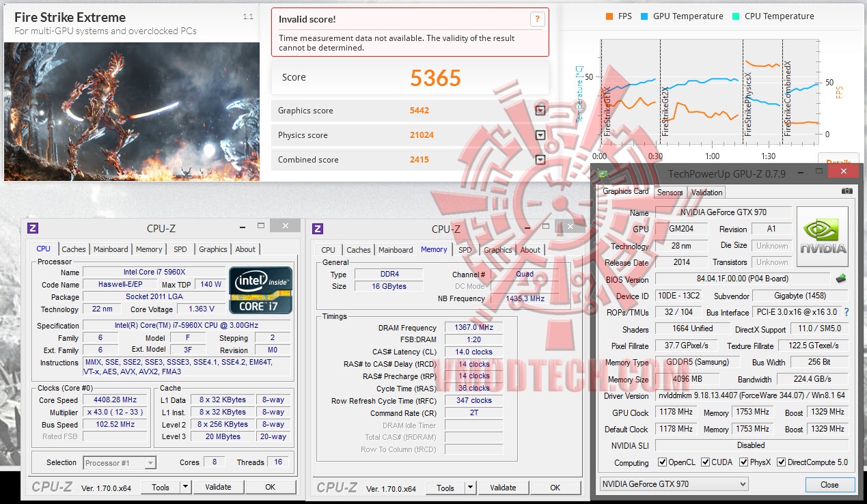
Task: Open Tools dropdown arrow in Memory CPU-Z window
Action: (x=471, y=488)
